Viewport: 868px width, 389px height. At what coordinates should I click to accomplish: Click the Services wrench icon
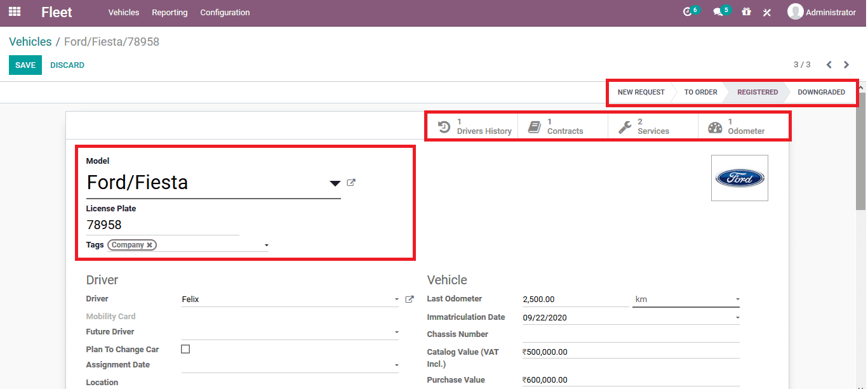click(625, 126)
